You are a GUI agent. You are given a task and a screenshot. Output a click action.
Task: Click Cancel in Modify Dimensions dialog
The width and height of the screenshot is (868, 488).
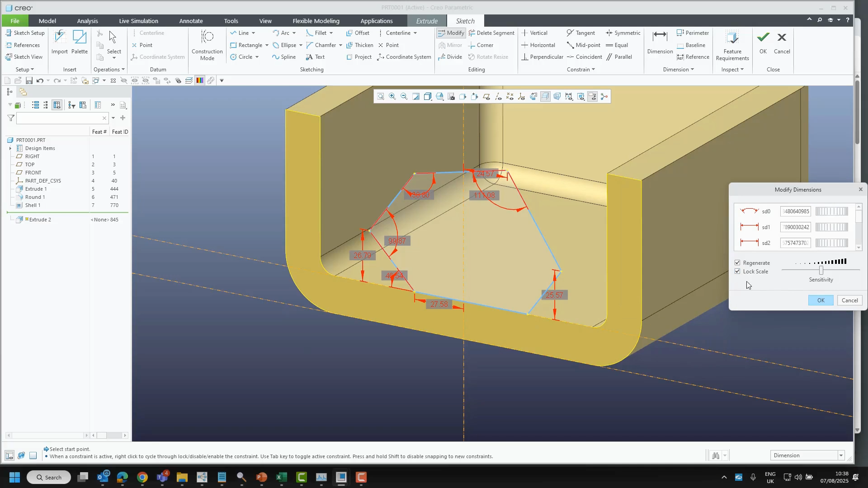pyautogui.click(x=849, y=300)
